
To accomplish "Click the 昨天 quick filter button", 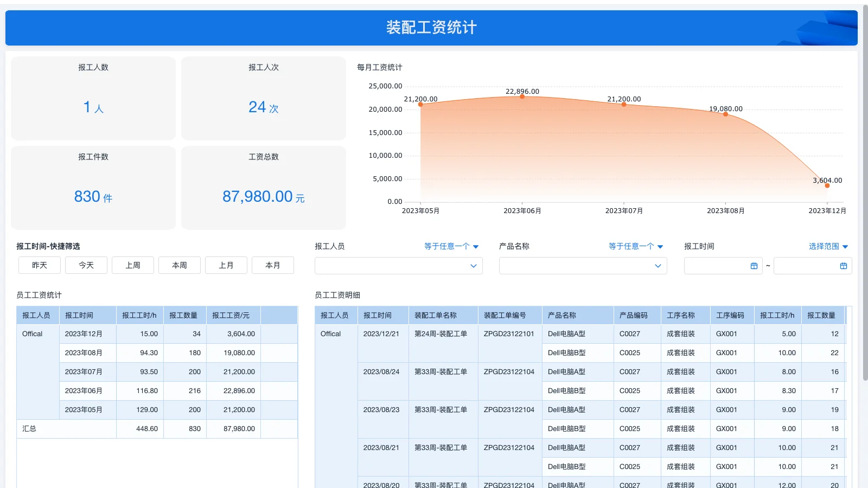I will click(x=39, y=265).
